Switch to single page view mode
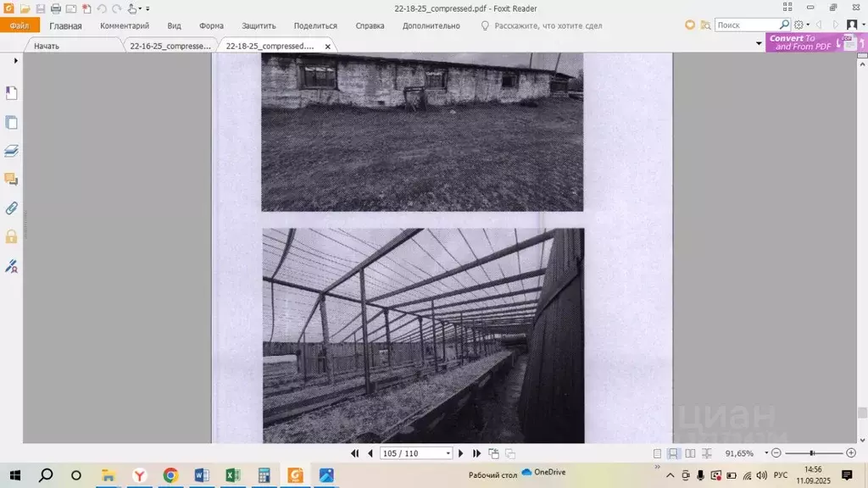Viewport: 868px width, 488px height. tap(657, 454)
